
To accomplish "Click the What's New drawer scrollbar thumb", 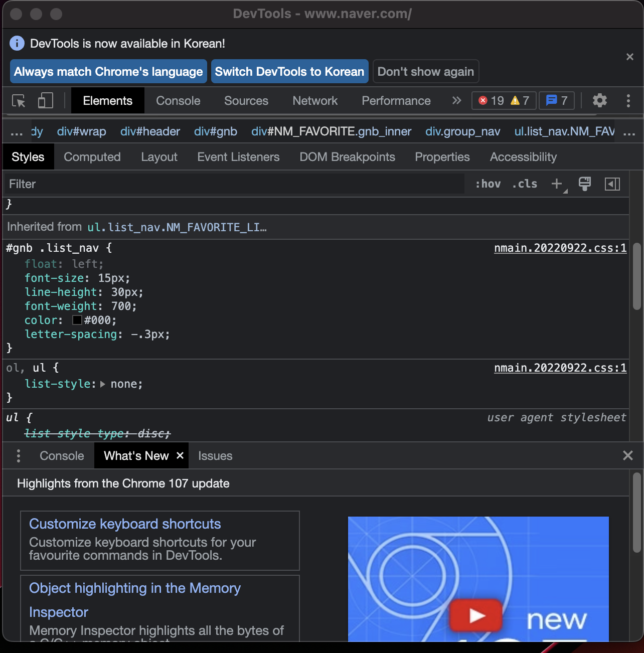I will (x=636, y=513).
